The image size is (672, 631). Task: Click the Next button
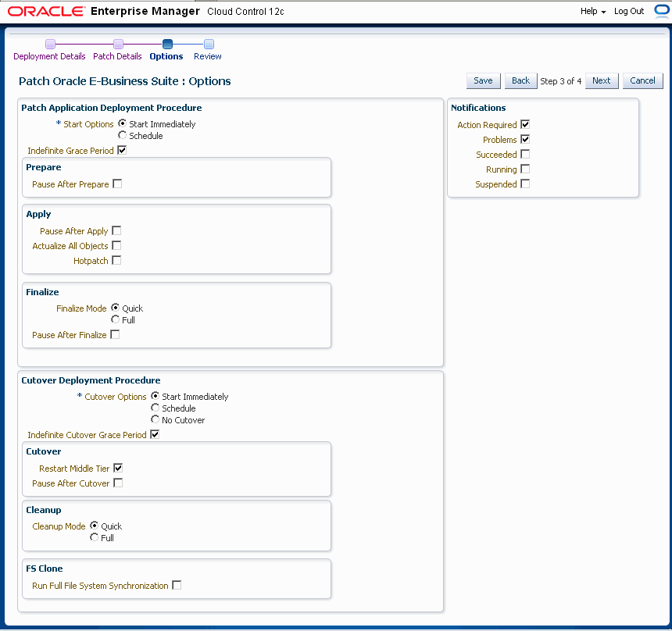tap(602, 80)
